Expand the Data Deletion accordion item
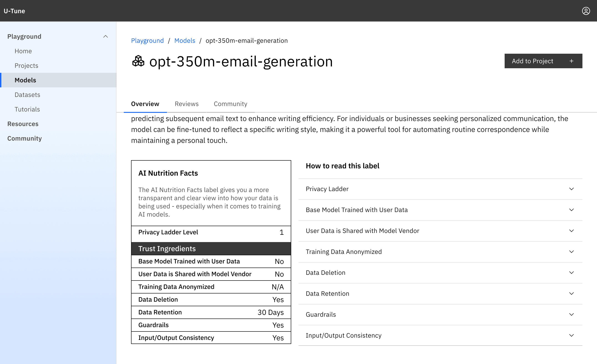Image resolution: width=597 pixels, height=364 pixels. pos(440,273)
